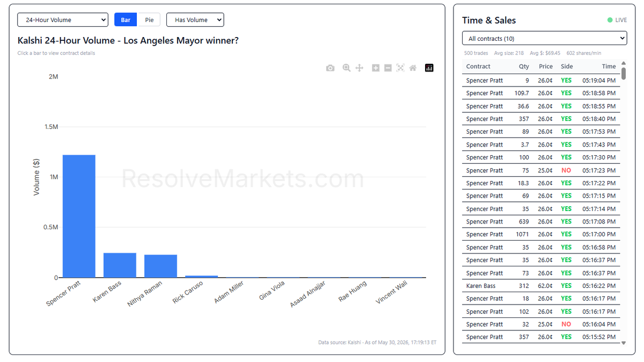Select the trade at 05:17:53 PM
Viewport: 644px width, 362px height.
point(541,132)
